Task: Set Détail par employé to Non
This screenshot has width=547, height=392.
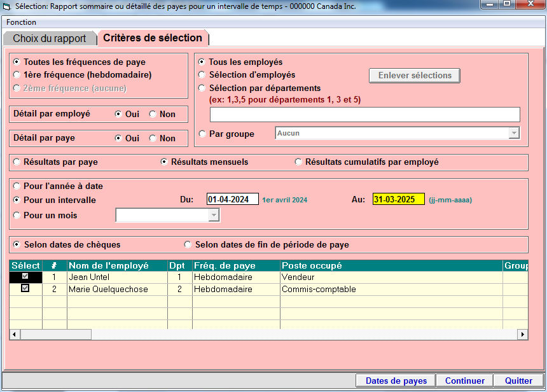Action: pyautogui.click(x=153, y=114)
